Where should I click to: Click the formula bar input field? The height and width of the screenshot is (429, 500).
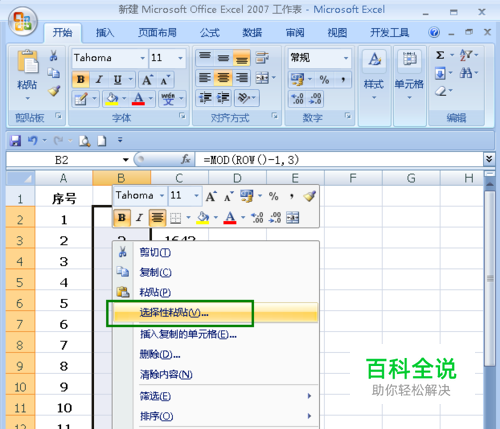(x=339, y=160)
